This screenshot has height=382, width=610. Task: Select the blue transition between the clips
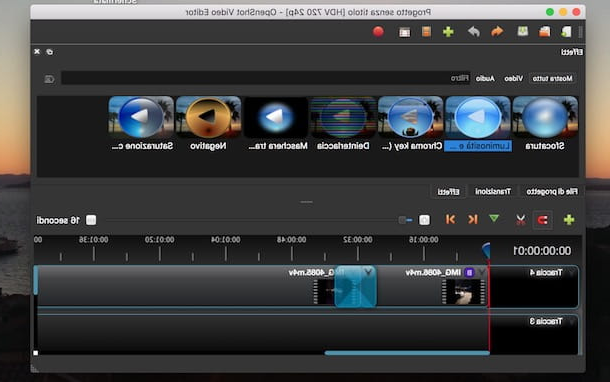(x=356, y=287)
